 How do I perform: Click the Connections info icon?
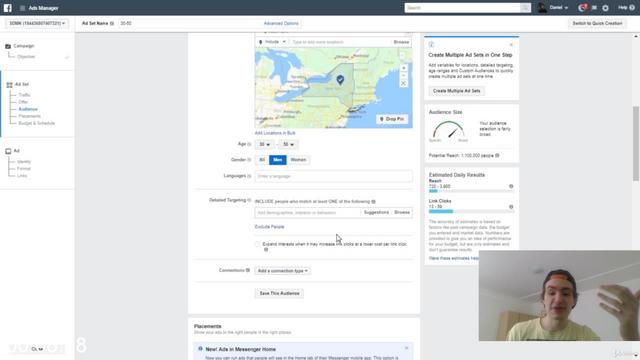click(x=248, y=270)
